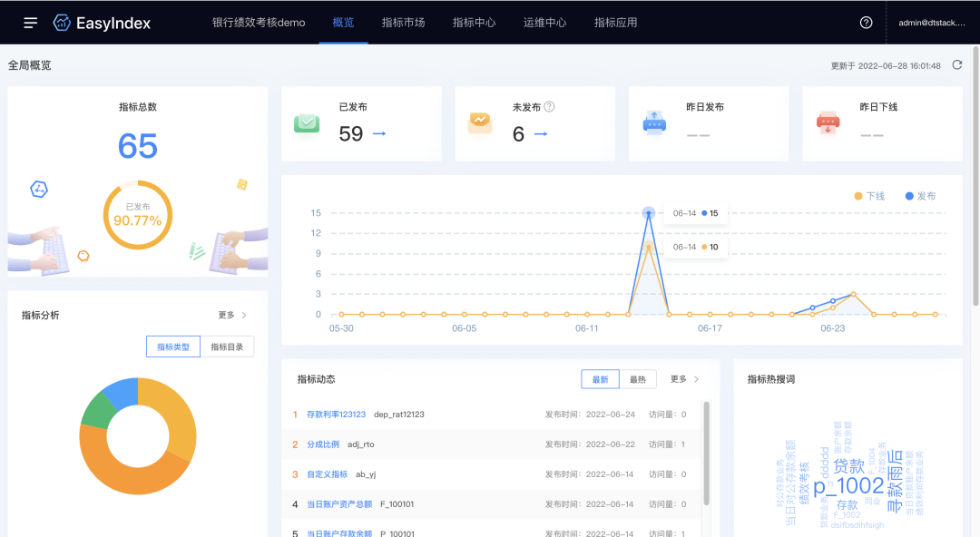Expand 更多 in 指标分析 panel
This screenshot has height=537, width=980.
232,315
